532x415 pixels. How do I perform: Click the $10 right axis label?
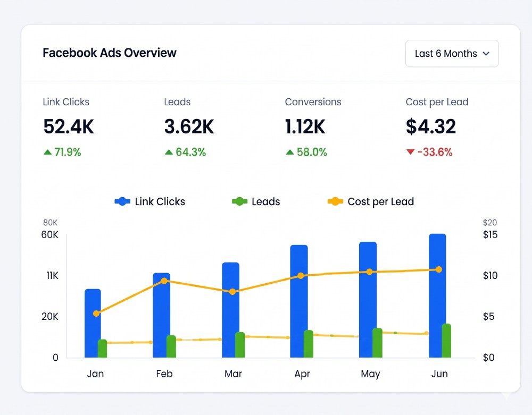pyautogui.click(x=491, y=276)
